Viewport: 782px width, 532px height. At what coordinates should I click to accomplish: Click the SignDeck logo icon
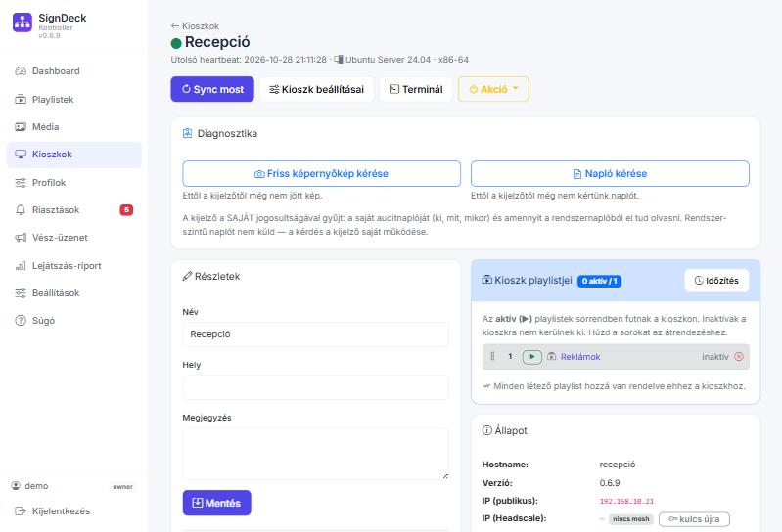click(23, 22)
